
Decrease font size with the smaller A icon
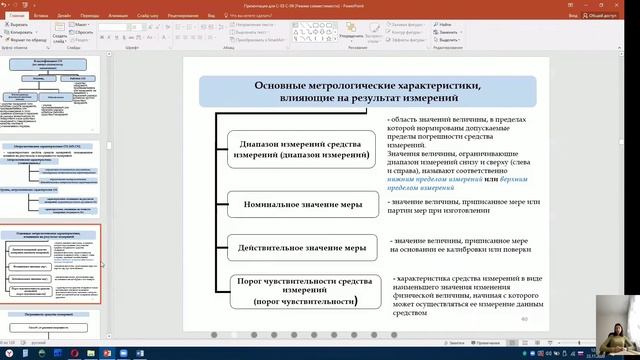click(158, 27)
